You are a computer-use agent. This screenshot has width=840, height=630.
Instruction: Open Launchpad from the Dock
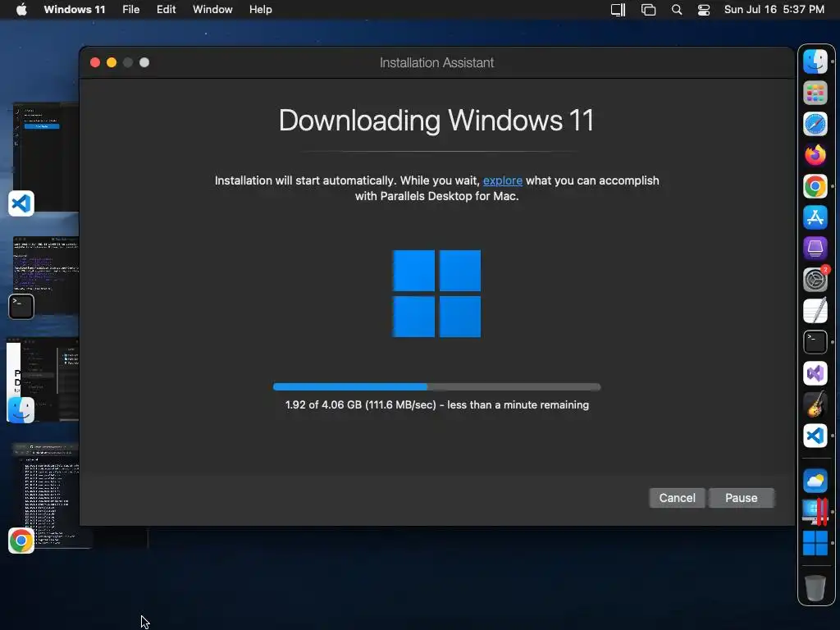click(x=815, y=94)
